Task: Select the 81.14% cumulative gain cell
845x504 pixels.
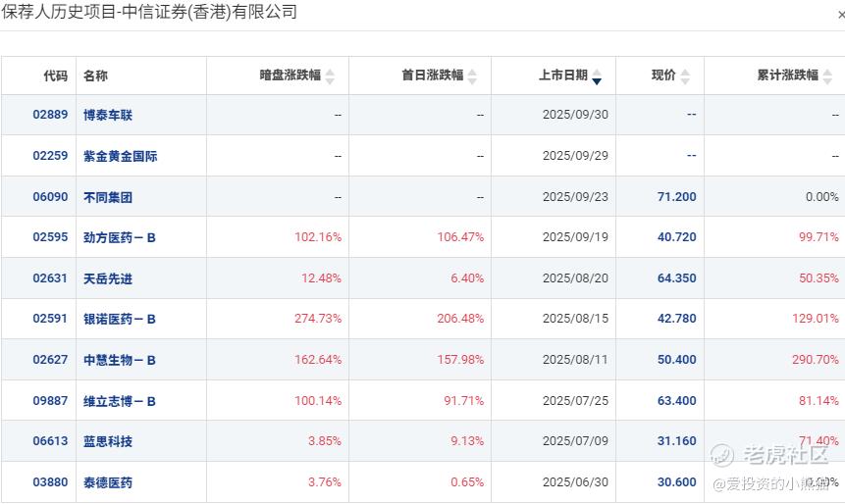Action: click(819, 401)
